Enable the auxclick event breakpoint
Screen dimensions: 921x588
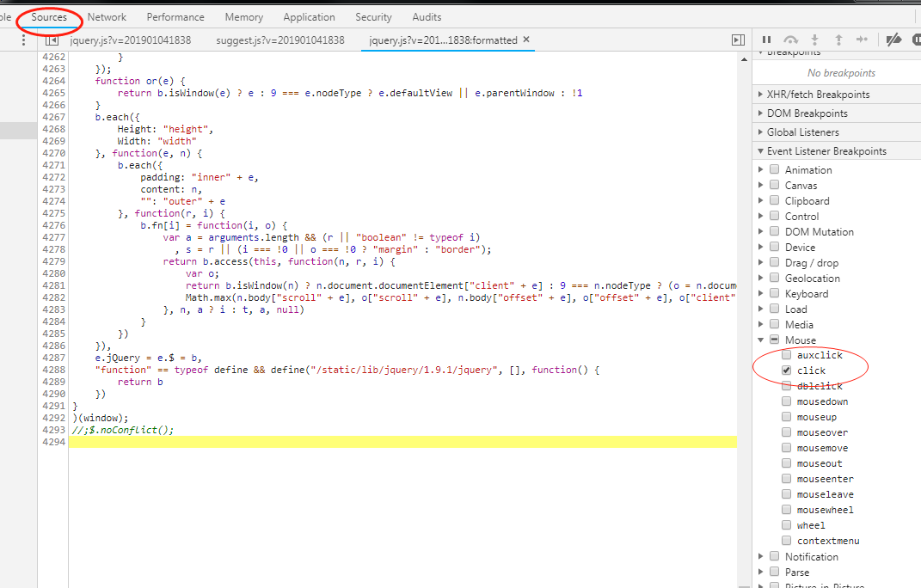coord(787,355)
